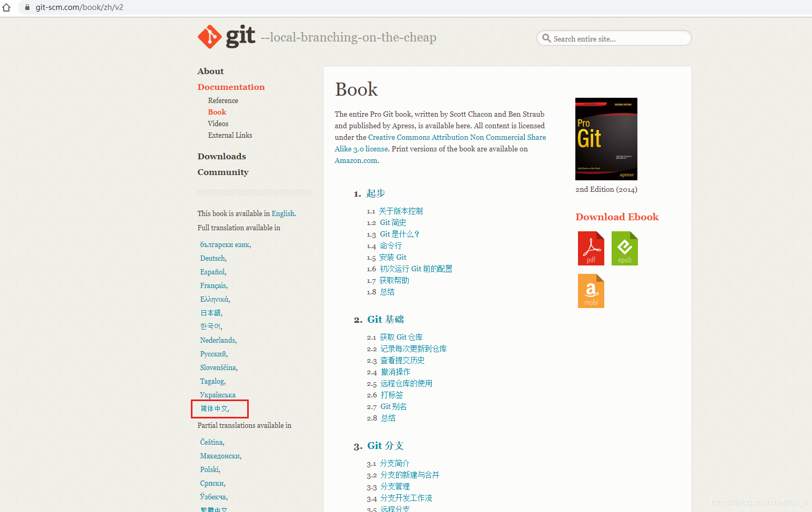Screen dimensions: 812x512
Task: Open section 1.1 关于版本控制
Action: pos(401,211)
